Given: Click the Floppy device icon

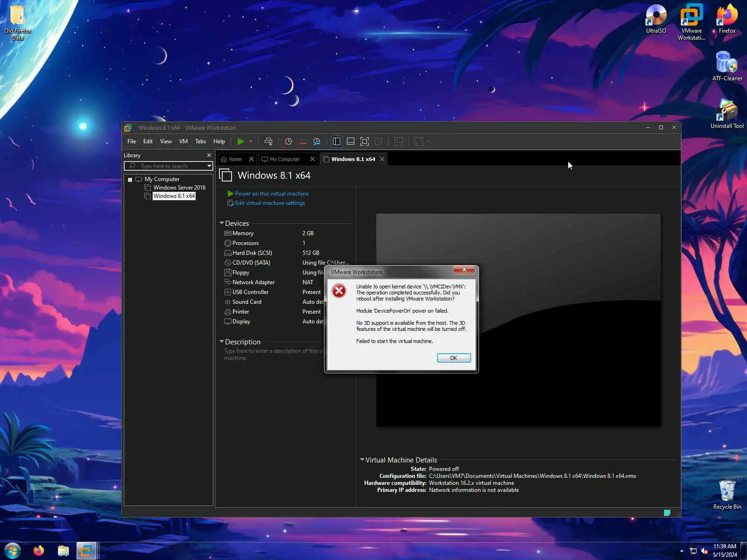Looking at the screenshot, I should point(228,273).
